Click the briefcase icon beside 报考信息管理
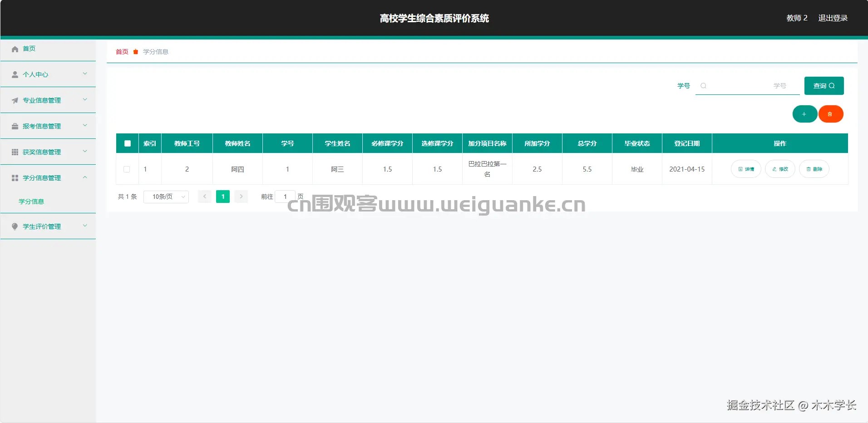Viewport: 868px width, 423px height. coord(15,126)
